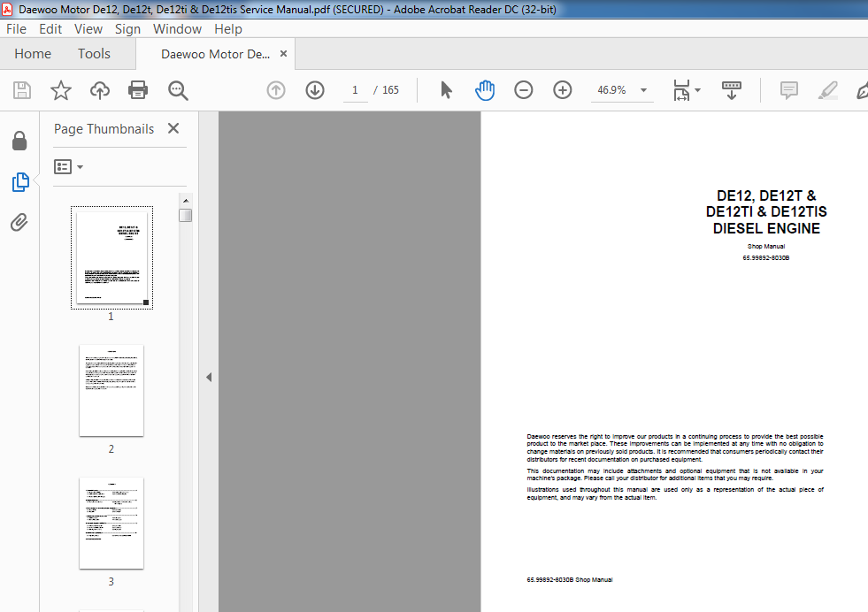The image size is (868, 612).
Task: Click the thumbnails scrollbar handle
Action: (186, 215)
